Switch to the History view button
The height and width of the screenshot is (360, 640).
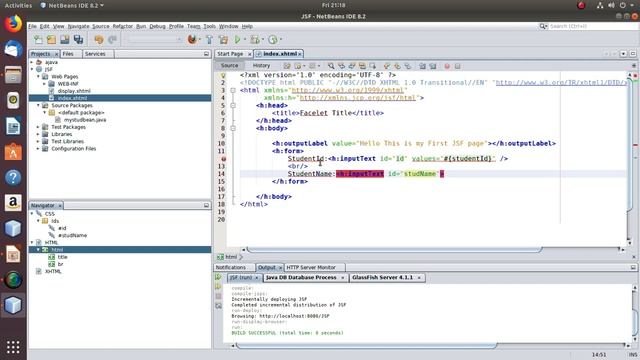(x=261, y=66)
